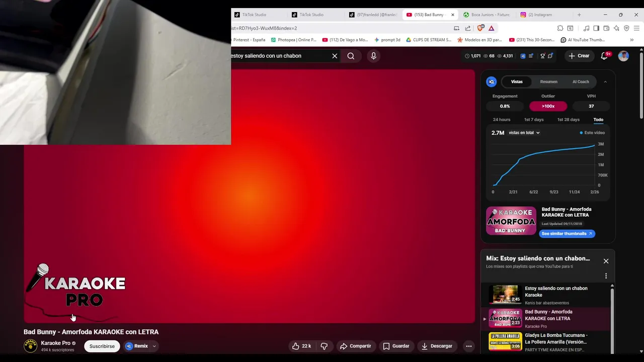Click See similar thumbnails button
Screen dimensions: 644x362
(567, 234)
